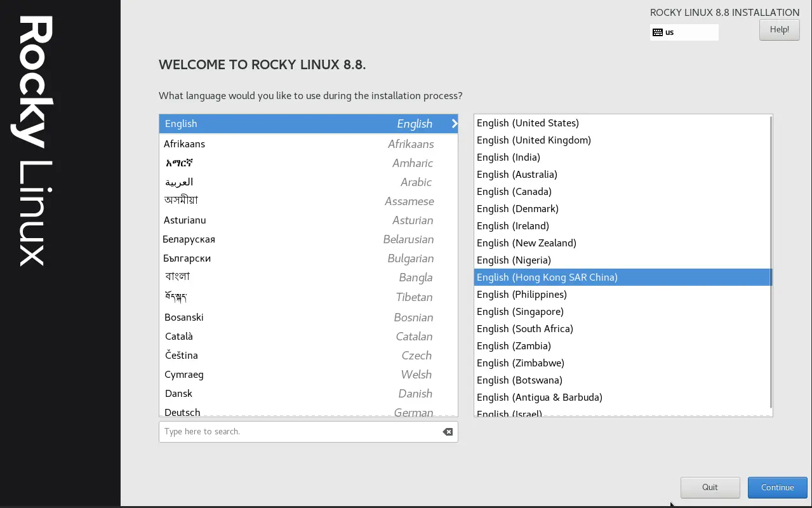Choose English (India) locale
The width and height of the screenshot is (812, 508).
(x=622, y=157)
